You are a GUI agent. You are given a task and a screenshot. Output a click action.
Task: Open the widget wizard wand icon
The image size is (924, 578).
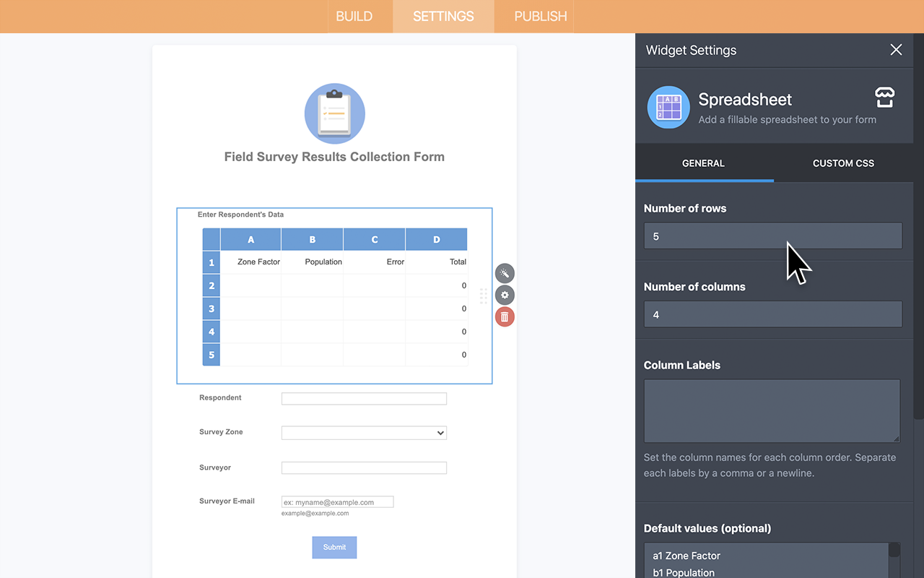click(x=505, y=273)
